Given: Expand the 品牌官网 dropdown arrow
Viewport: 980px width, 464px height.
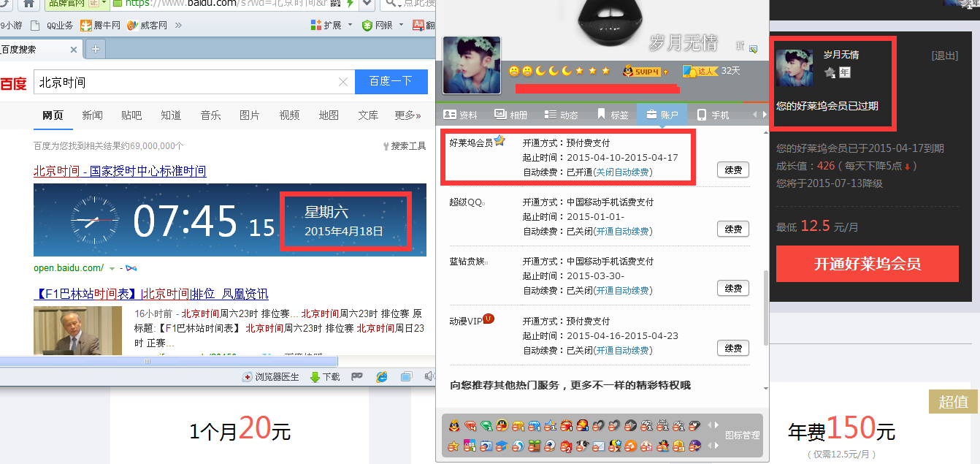Looking at the screenshot, I should click(x=105, y=3).
